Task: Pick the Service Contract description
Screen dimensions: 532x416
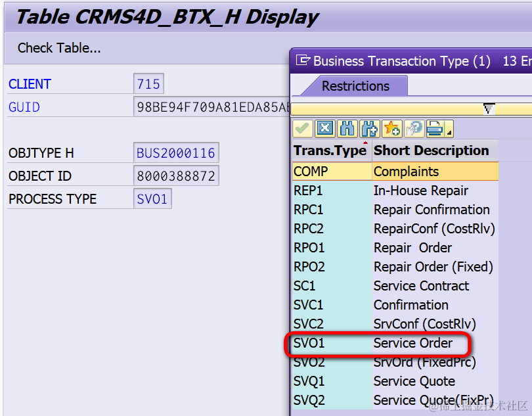Action: pyautogui.click(x=421, y=286)
